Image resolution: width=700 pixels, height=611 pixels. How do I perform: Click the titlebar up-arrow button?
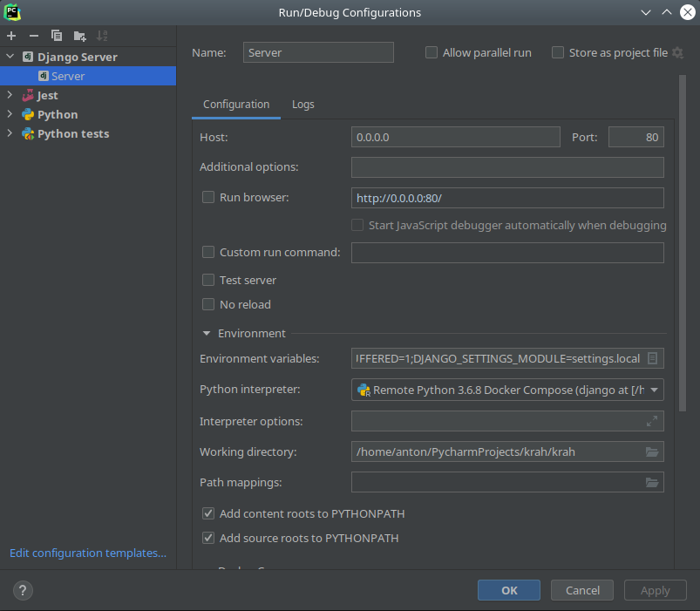[667, 12]
